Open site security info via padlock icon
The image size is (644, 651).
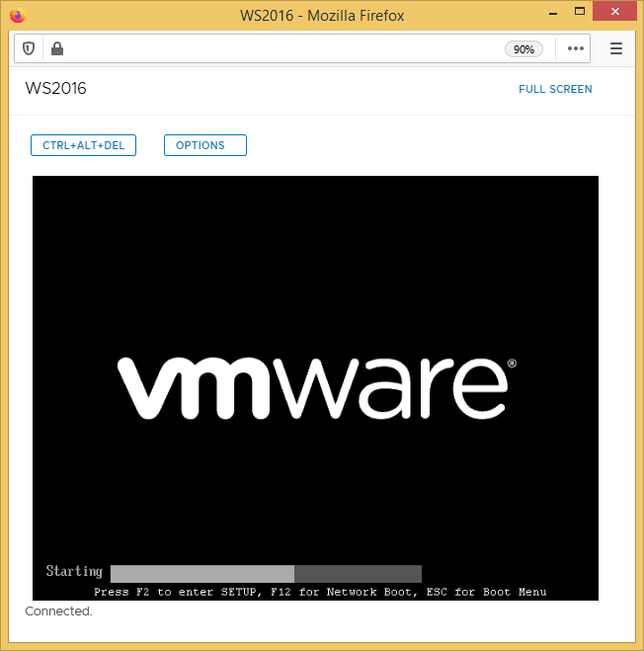point(57,48)
